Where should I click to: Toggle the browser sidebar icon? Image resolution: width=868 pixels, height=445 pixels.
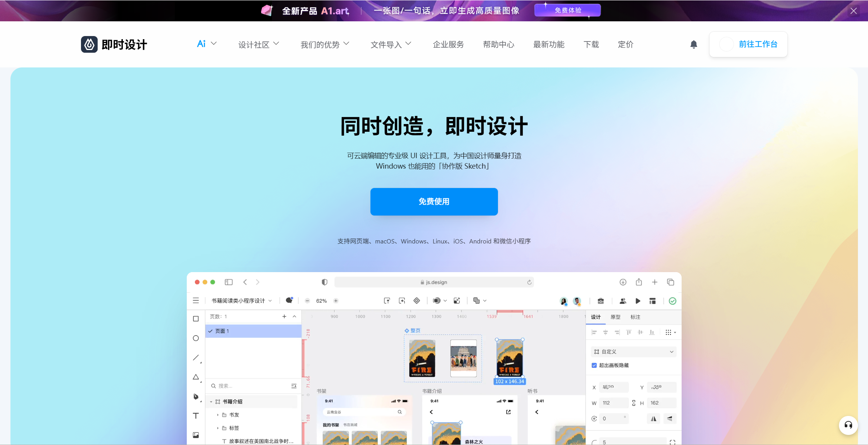(229, 282)
